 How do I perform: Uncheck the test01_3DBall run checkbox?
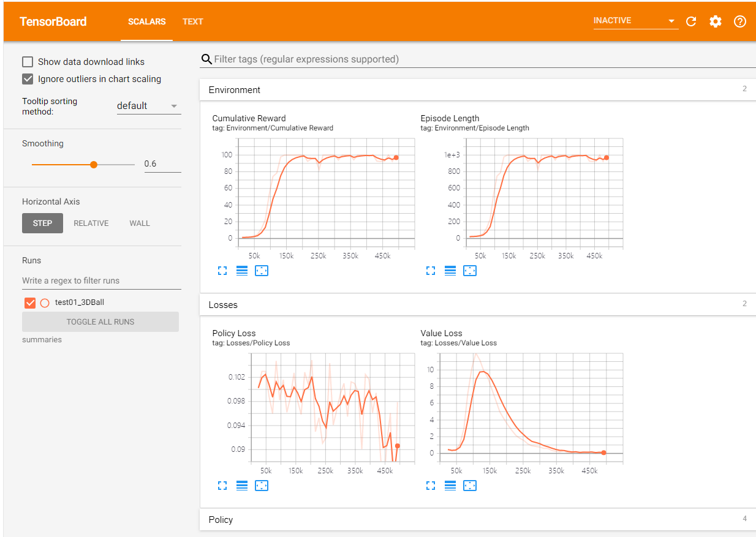30,302
